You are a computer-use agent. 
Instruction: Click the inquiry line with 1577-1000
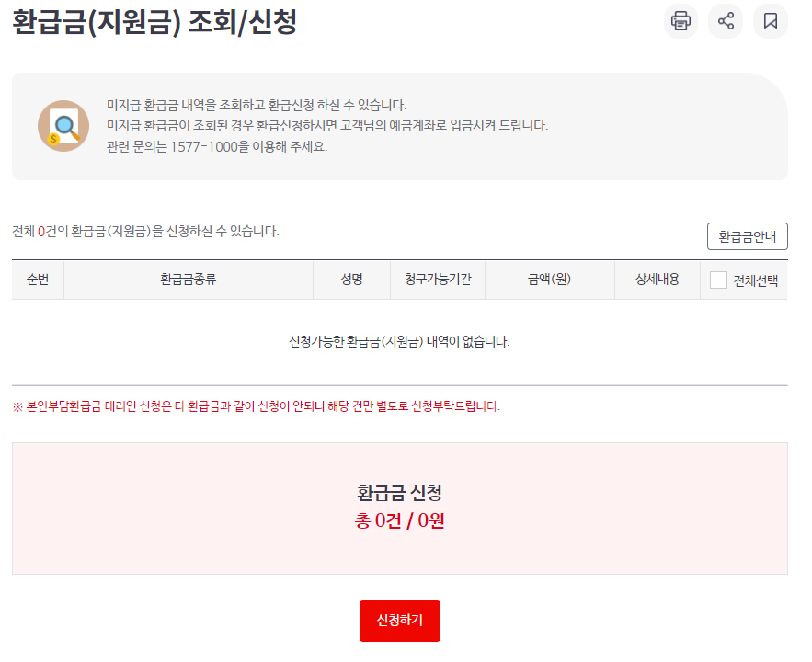tap(217, 146)
